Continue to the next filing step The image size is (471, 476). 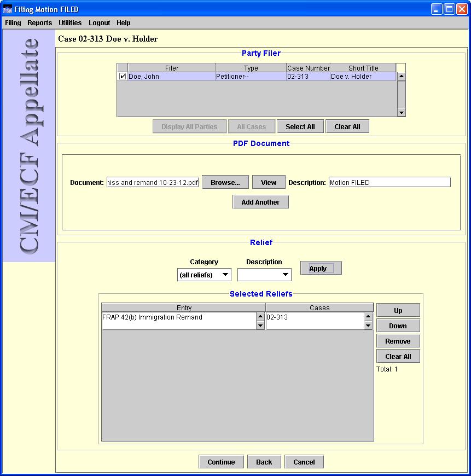click(x=221, y=462)
